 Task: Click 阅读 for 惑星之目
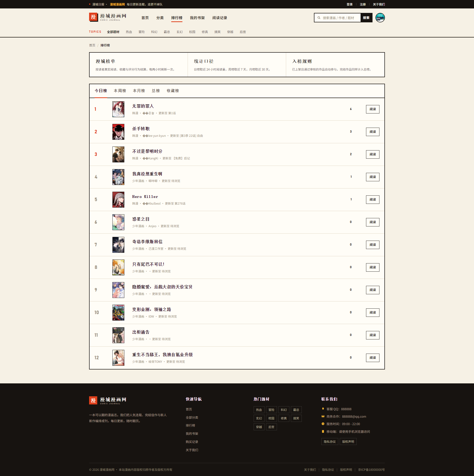pos(372,222)
